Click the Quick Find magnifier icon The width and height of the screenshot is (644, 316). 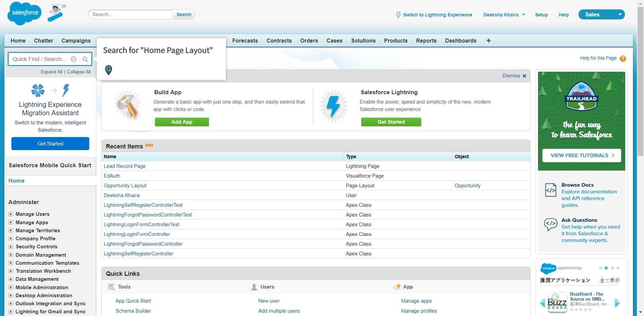[86, 59]
